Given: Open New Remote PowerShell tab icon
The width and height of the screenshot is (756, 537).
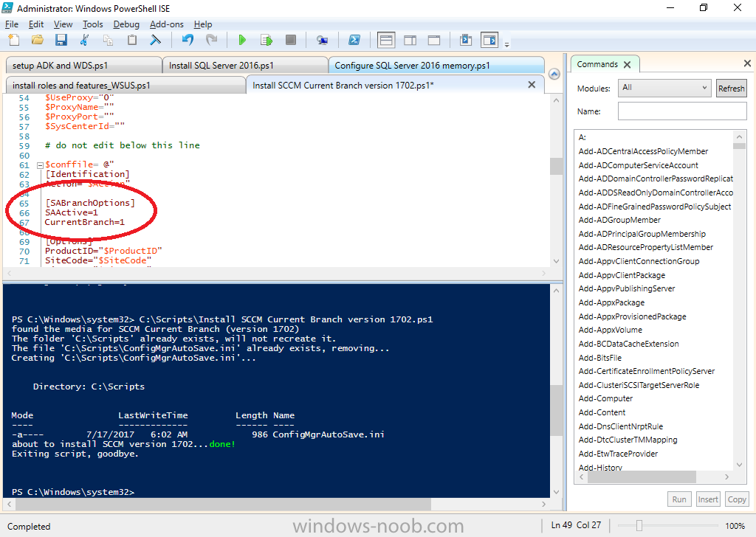Looking at the screenshot, I should point(322,41).
